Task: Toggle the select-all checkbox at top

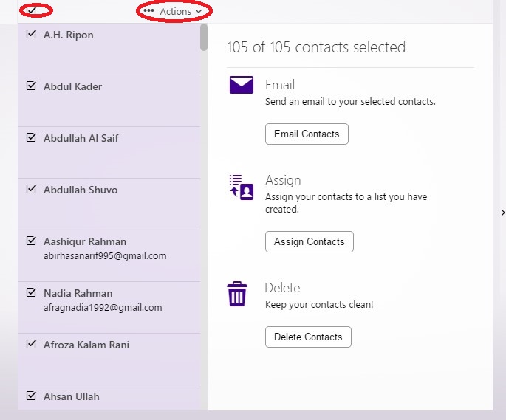Action: pyautogui.click(x=32, y=10)
